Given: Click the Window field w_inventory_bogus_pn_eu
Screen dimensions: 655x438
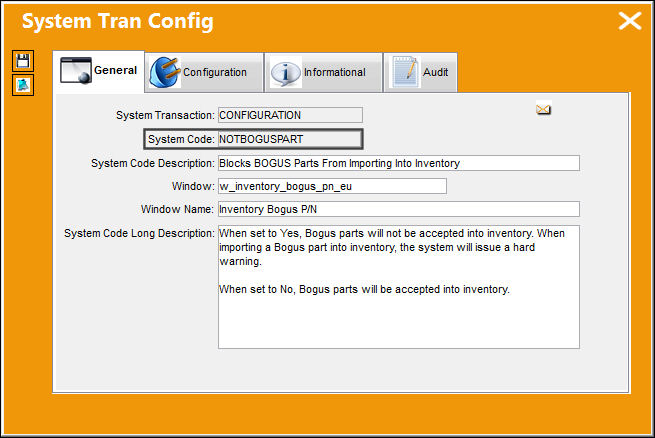Looking at the screenshot, I should tap(333, 186).
